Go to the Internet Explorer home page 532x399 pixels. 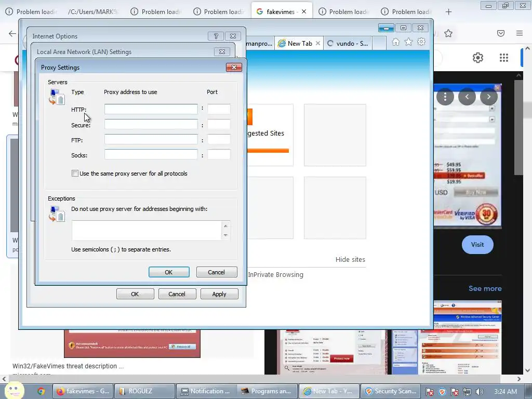tap(395, 42)
